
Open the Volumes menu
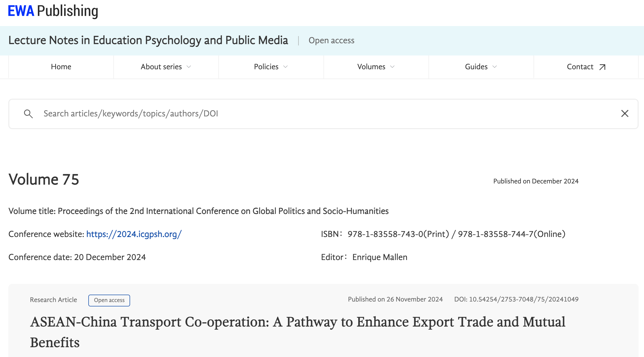pyautogui.click(x=371, y=67)
